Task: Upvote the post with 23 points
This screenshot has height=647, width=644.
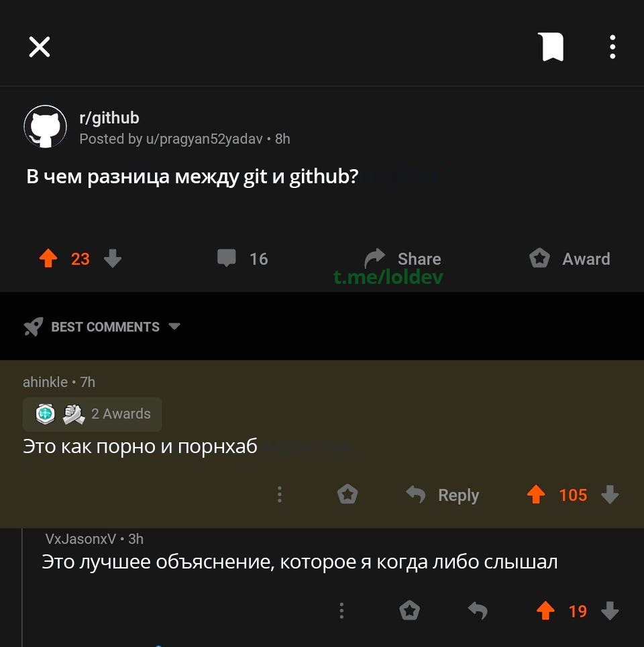Action: pos(48,258)
